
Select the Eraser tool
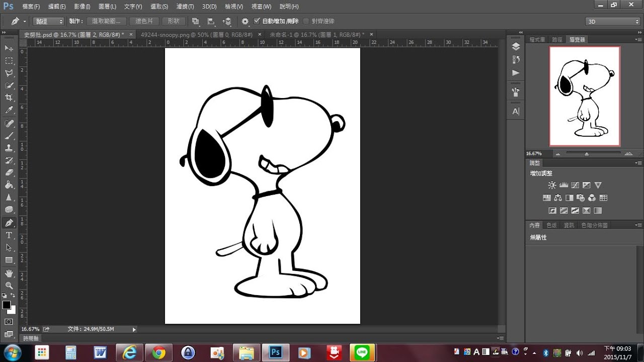pyautogui.click(x=9, y=172)
